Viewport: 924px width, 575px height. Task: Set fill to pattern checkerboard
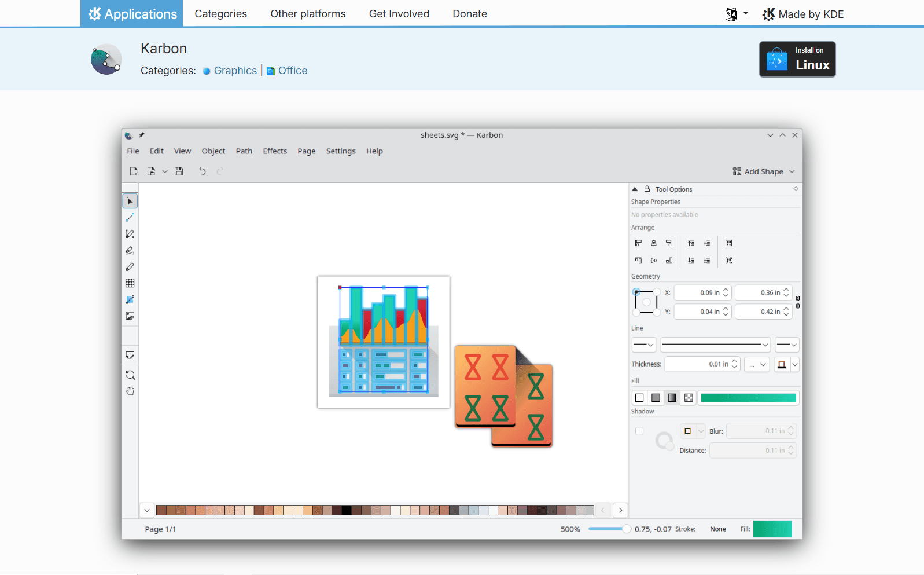click(689, 398)
